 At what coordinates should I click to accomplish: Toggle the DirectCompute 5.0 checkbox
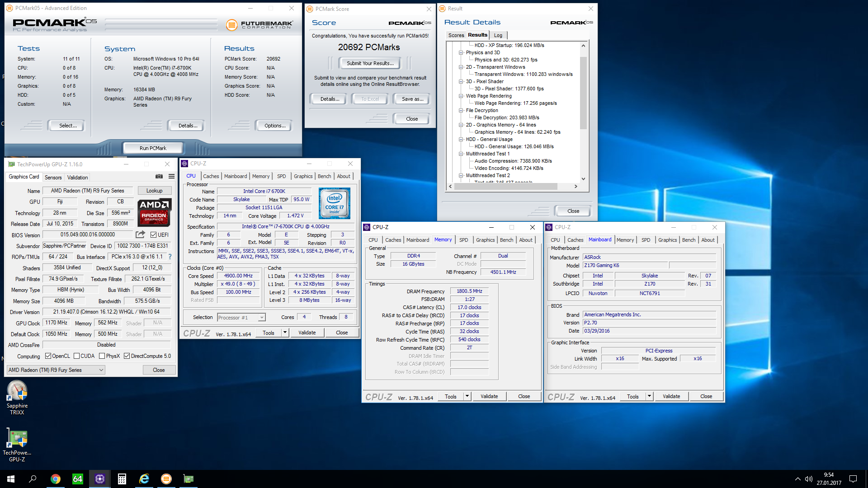click(127, 356)
